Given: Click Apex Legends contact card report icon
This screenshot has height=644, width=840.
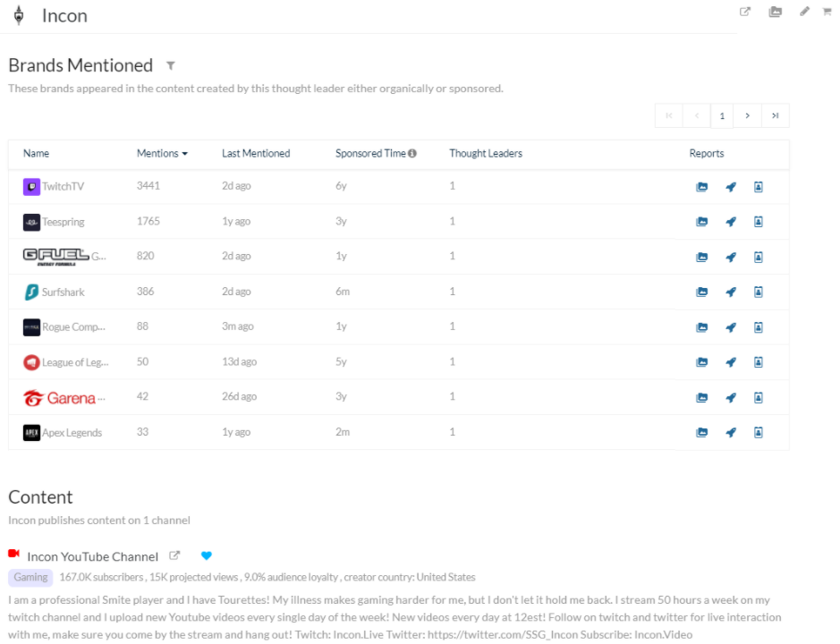Looking at the screenshot, I should point(758,432).
